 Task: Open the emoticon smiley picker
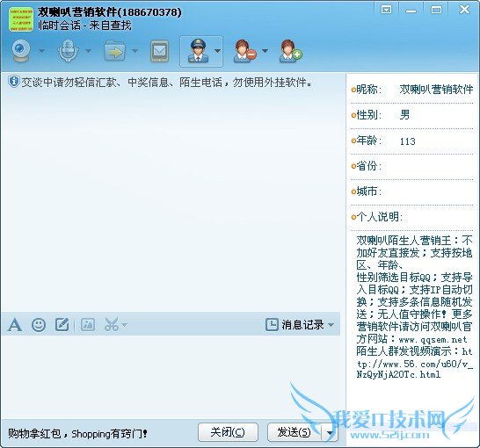click(39, 325)
